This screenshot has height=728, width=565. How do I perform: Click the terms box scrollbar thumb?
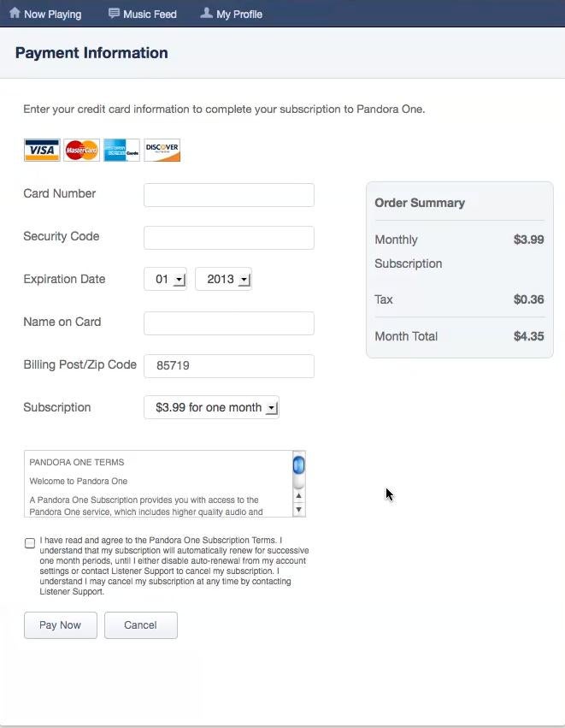tap(298, 465)
